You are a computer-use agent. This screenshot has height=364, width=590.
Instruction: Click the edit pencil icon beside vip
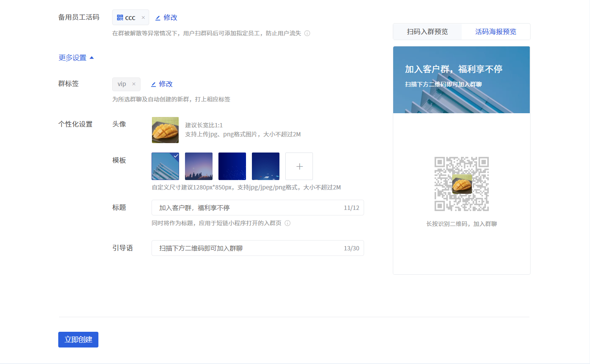[154, 85]
